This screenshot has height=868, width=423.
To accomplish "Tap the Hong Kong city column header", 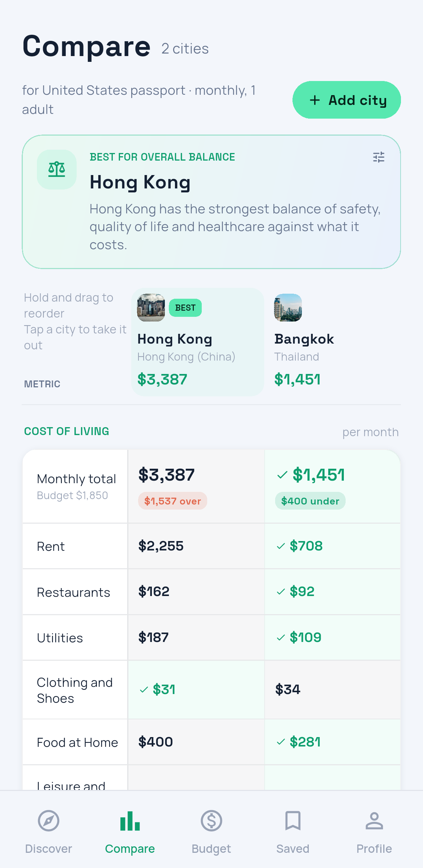I will point(197,342).
